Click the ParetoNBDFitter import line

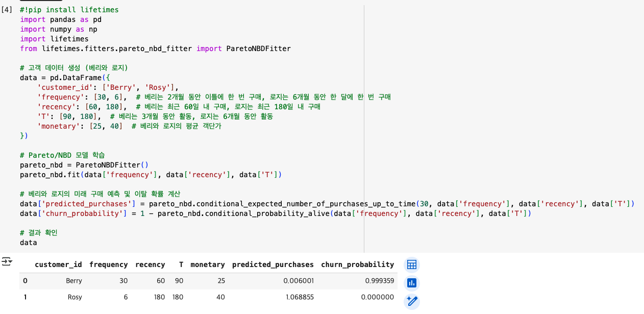(x=155, y=49)
